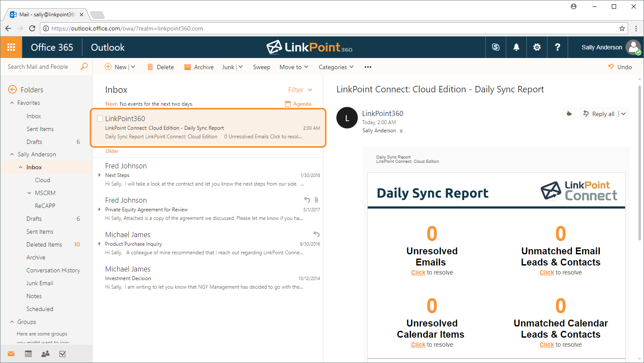Viewport: 644px width, 363px height.
Task: Switch to Calendar view in bottom bar
Action: [x=28, y=354]
